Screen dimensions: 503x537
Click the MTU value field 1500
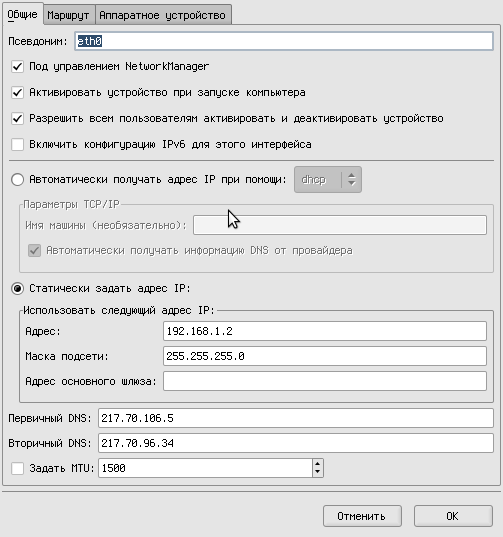tap(205, 468)
